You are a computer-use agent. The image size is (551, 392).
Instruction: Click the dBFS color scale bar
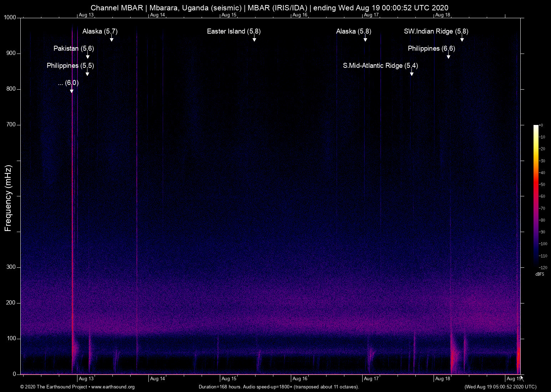tap(536, 196)
